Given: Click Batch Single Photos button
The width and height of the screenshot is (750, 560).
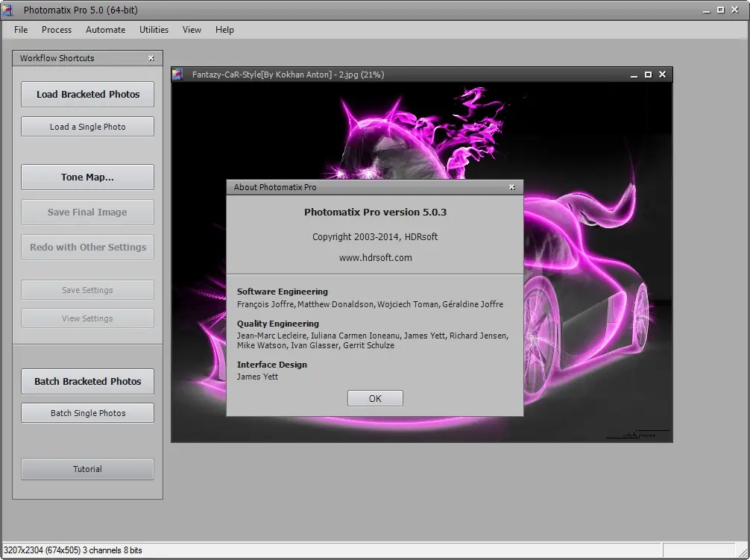Looking at the screenshot, I should (x=87, y=412).
